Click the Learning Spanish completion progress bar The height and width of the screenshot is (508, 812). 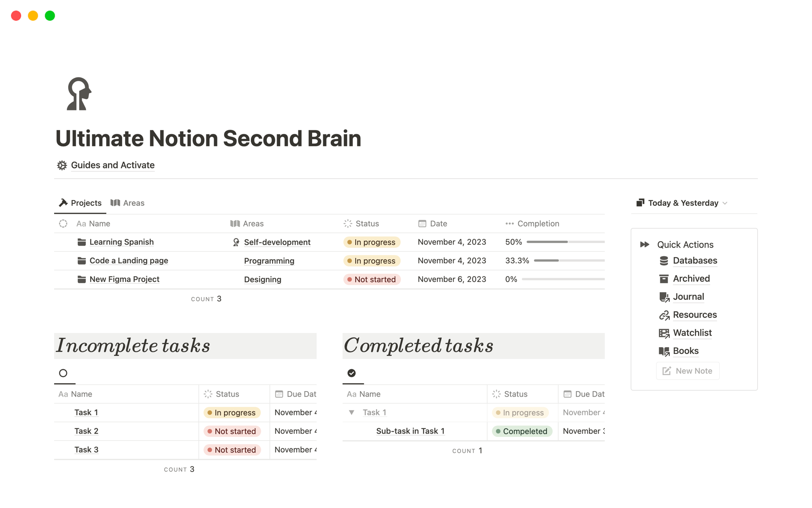click(565, 242)
